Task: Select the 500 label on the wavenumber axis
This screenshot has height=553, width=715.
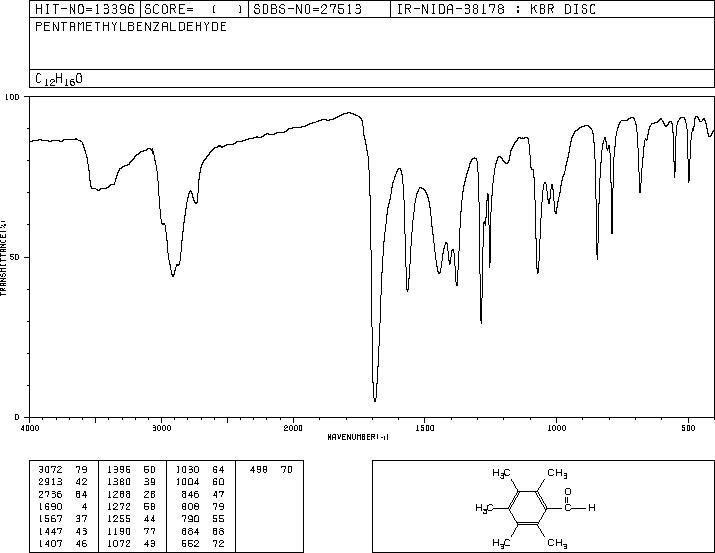Action: click(x=688, y=428)
